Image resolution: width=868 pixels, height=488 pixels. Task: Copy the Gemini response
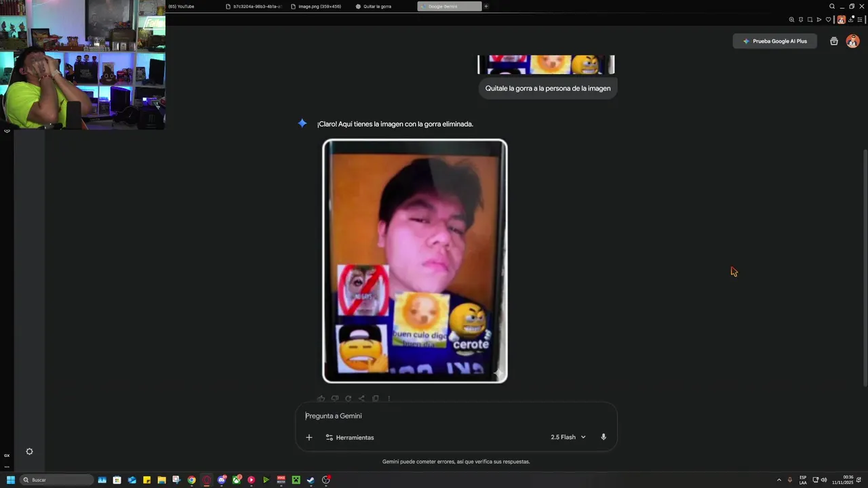[x=375, y=399]
